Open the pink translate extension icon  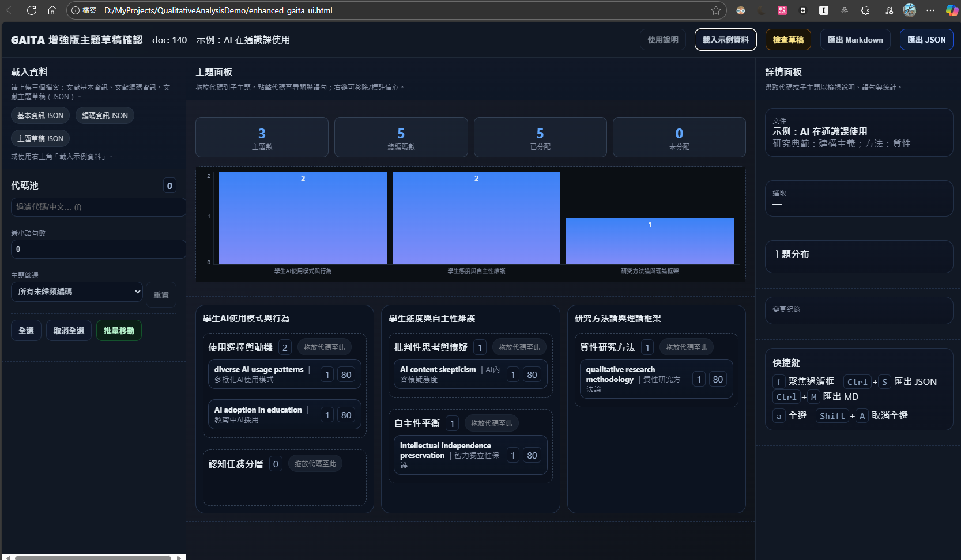pos(782,10)
